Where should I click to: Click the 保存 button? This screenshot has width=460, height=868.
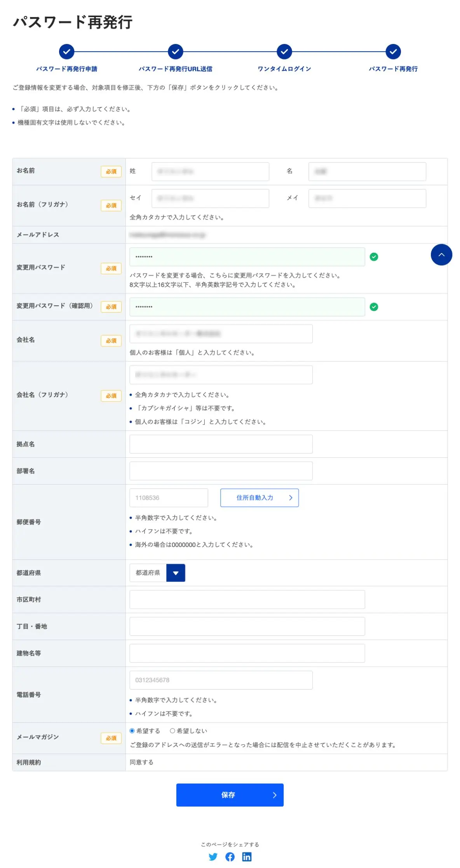pyautogui.click(x=230, y=795)
